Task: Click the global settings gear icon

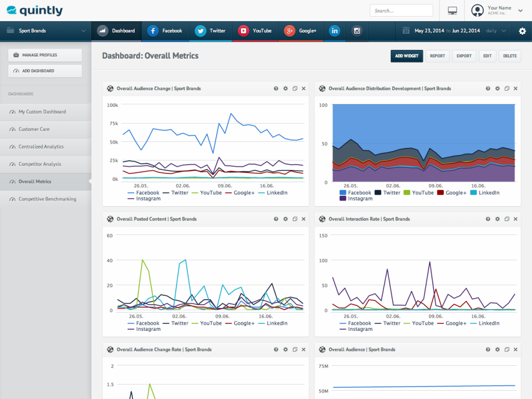Action: (522, 31)
